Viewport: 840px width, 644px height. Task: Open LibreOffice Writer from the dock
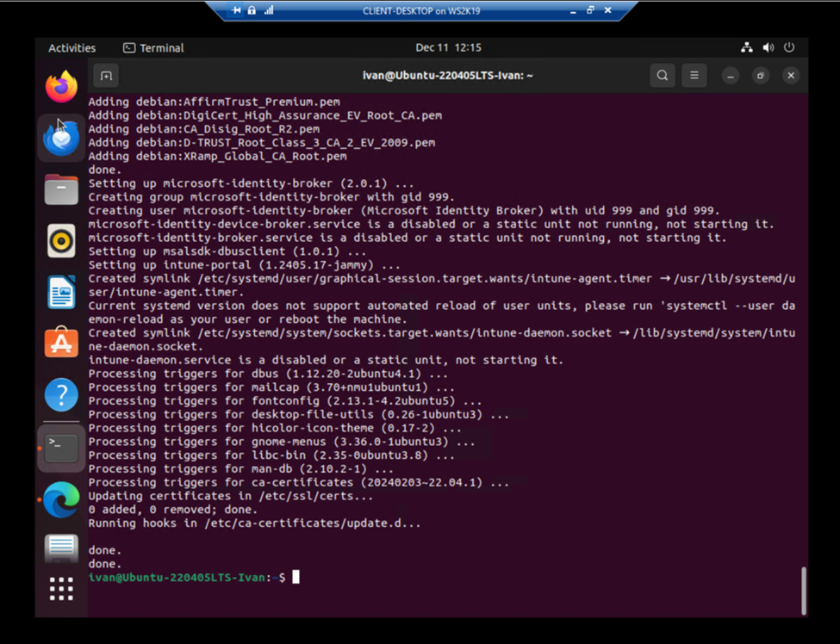[61, 293]
